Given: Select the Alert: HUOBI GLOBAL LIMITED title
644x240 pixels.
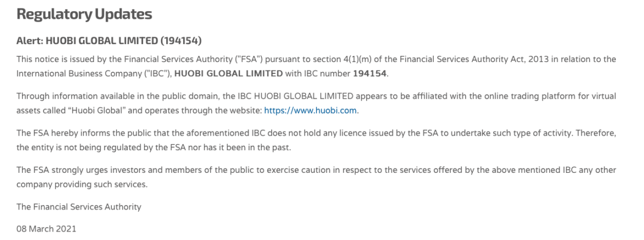Looking at the screenshot, I should click(109, 41).
